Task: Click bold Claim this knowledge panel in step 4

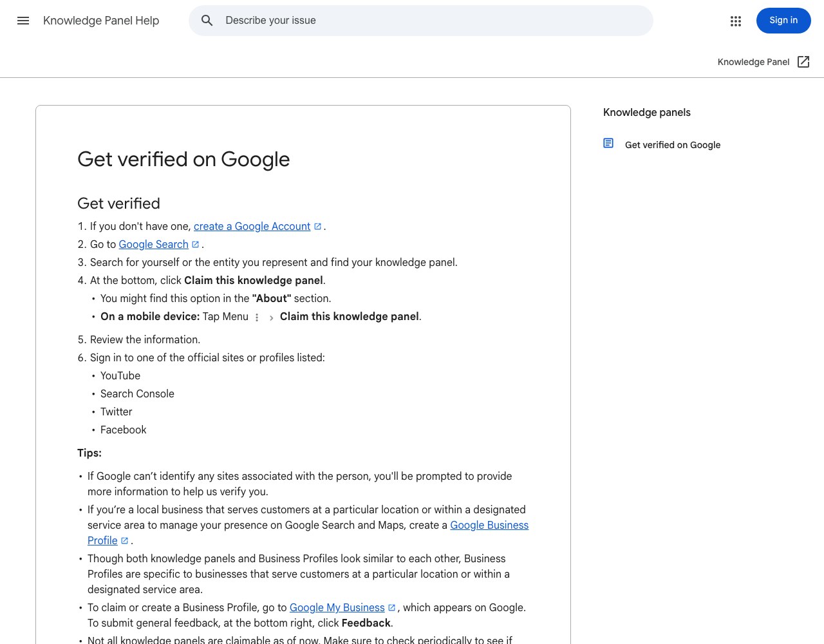Action: click(x=254, y=281)
